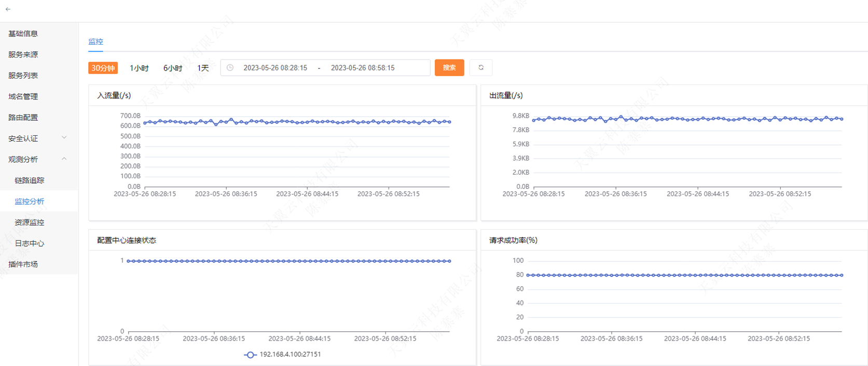The image size is (868, 366).
Task: Select the 30分钟 time range
Action: pyautogui.click(x=103, y=68)
